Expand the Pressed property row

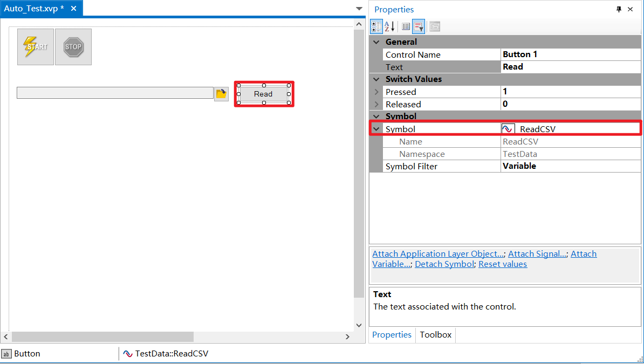(x=376, y=92)
